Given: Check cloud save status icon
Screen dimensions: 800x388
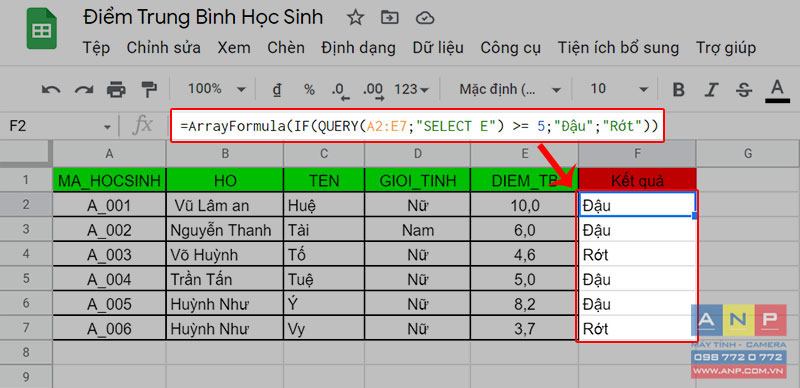Looking at the screenshot, I should [425, 19].
